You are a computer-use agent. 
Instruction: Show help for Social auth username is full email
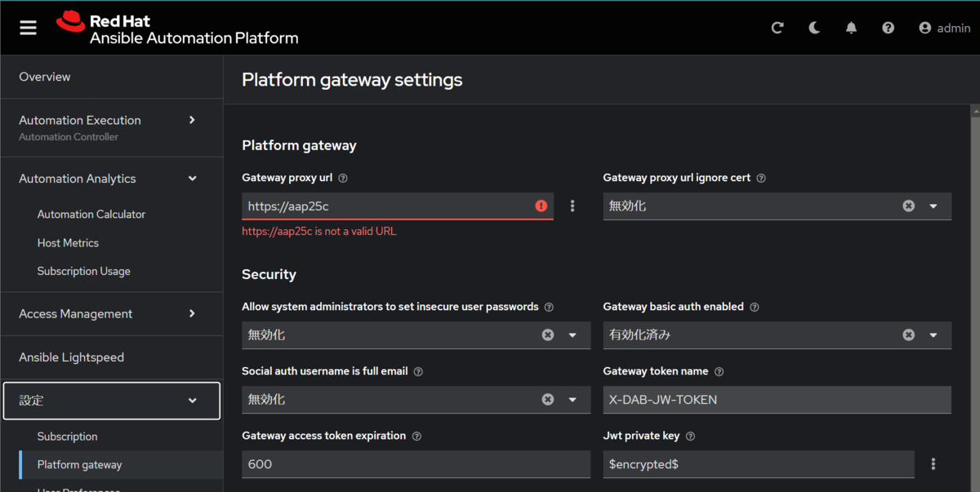418,372
